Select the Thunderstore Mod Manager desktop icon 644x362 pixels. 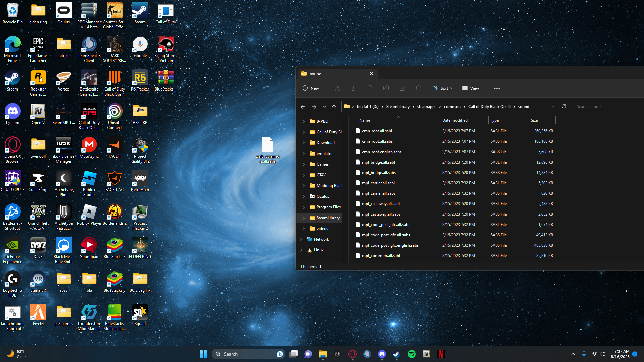[89, 318]
